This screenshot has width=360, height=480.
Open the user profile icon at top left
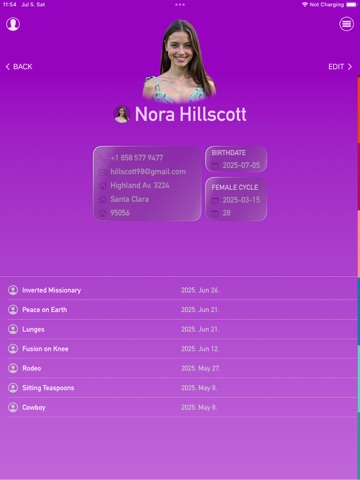pyautogui.click(x=13, y=24)
